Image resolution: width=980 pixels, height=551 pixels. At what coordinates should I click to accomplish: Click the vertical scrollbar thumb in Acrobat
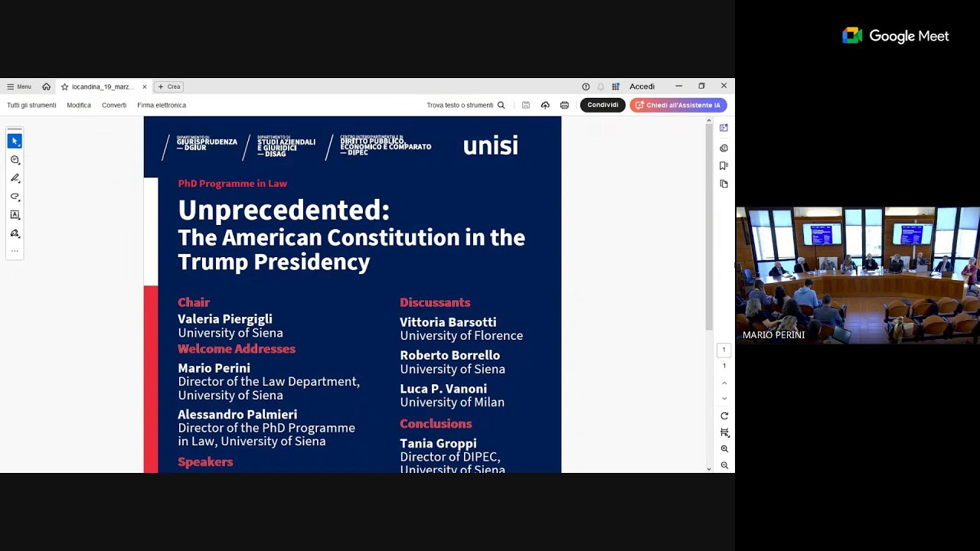709,228
